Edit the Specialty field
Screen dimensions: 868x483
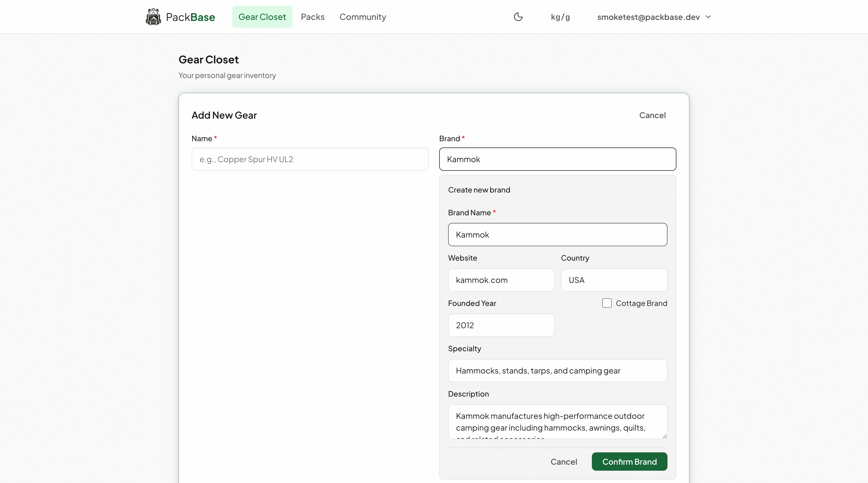(558, 371)
